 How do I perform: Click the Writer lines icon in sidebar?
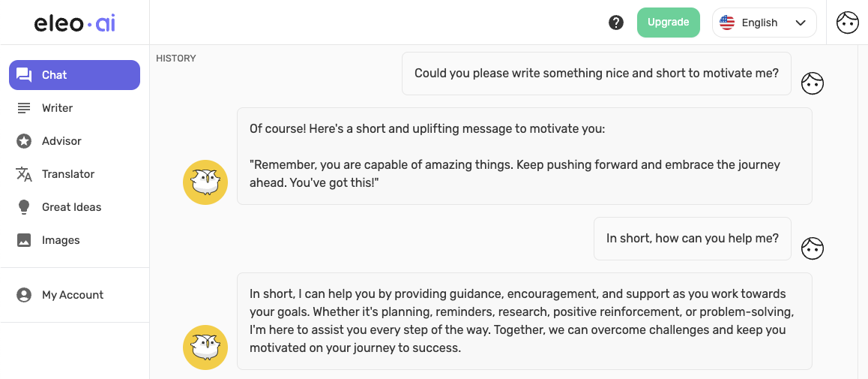(24, 108)
